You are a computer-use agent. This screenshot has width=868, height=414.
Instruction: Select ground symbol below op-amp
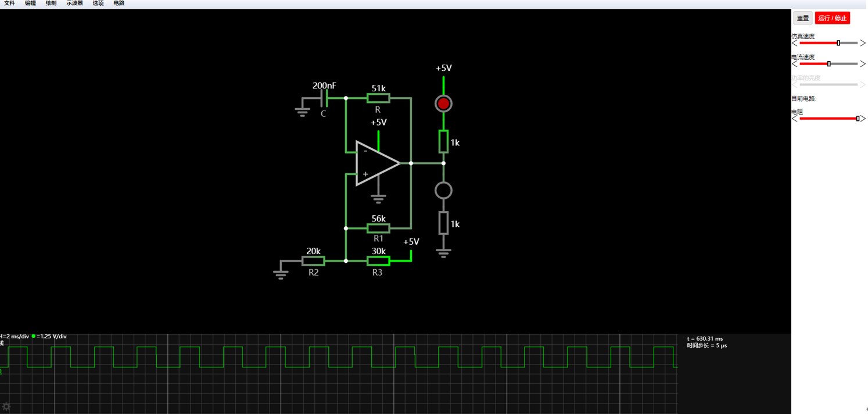click(378, 198)
